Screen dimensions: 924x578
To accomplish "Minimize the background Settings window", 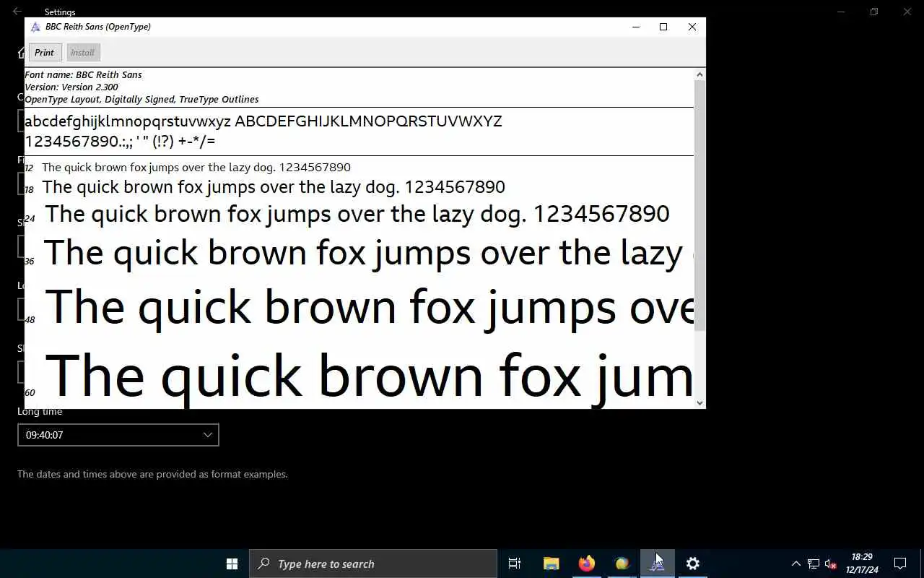I will [841, 12].
